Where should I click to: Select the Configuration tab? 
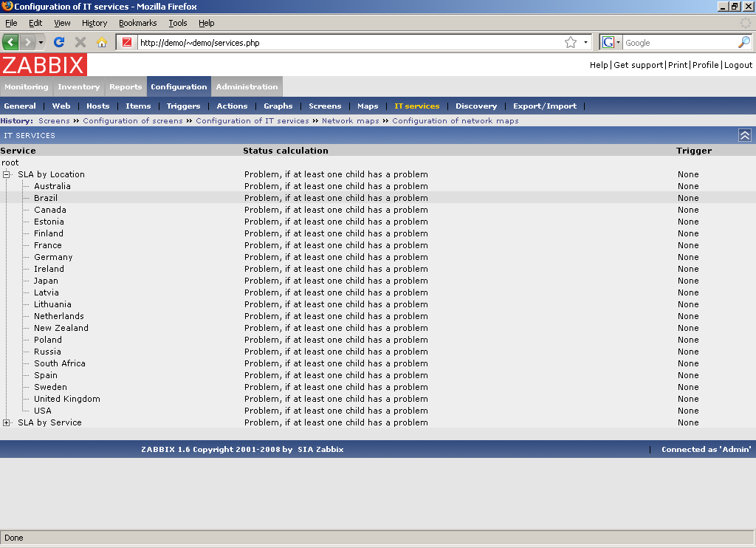[x=179, y=87]
